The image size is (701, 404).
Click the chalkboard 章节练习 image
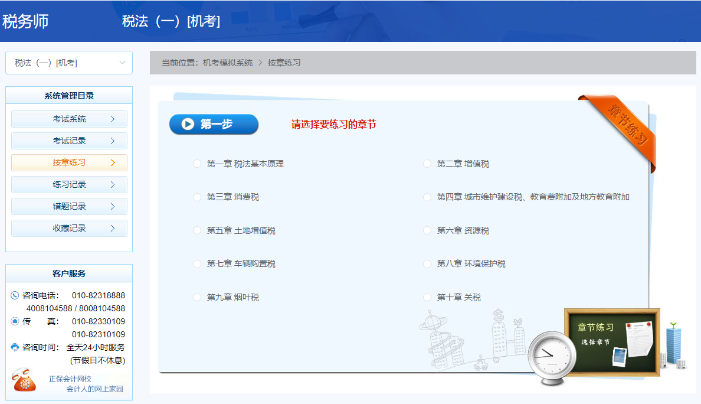pyautogui.click(x=612, y=342)
